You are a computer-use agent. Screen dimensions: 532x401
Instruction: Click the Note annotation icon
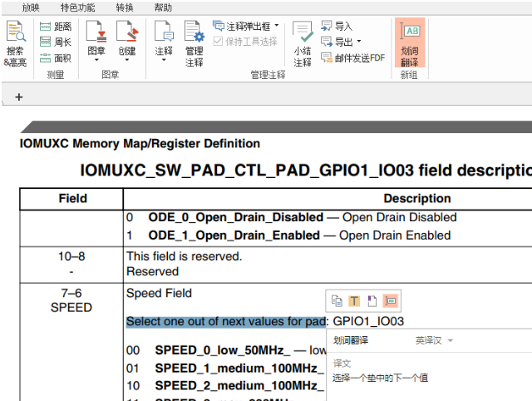(x=165, y=32)
